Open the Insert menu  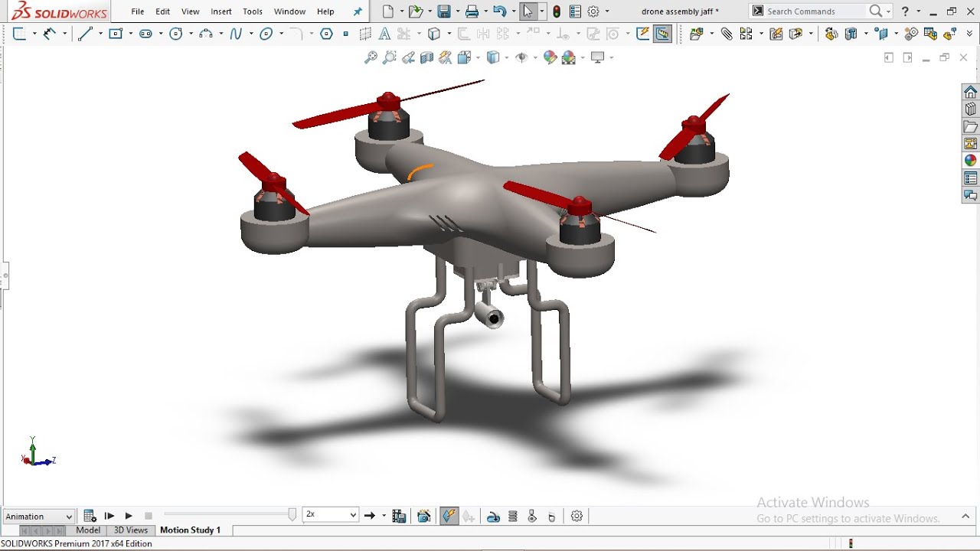tap(221, 11)
